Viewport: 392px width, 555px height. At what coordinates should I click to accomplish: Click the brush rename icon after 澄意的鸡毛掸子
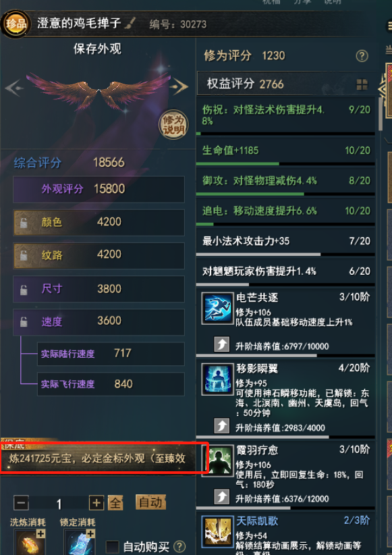click(130, 24)
